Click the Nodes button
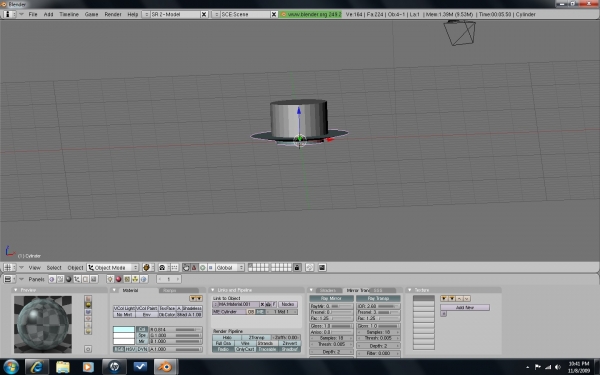Image resolution: width=600 pixels, height=375 pixels. point(288,304)
